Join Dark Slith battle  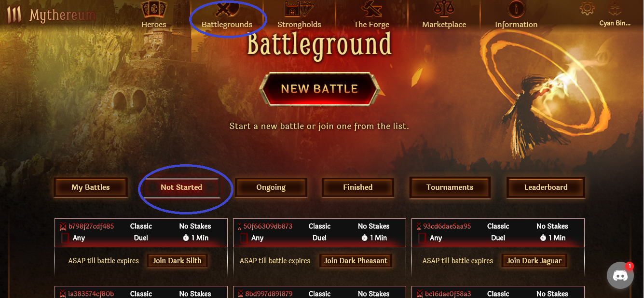click(177, 261)
